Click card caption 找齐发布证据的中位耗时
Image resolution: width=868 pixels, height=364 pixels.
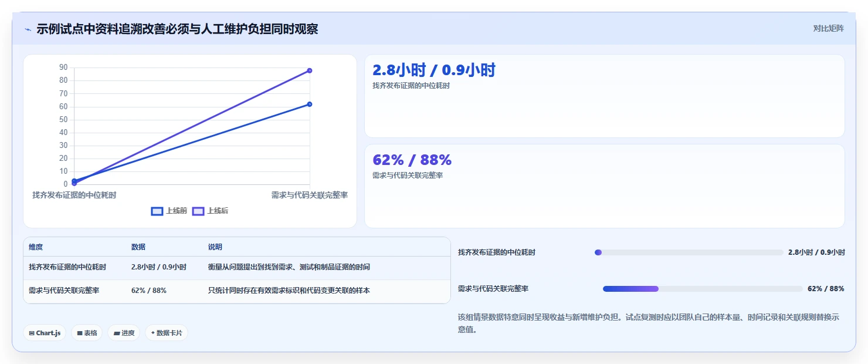(411, 86)
